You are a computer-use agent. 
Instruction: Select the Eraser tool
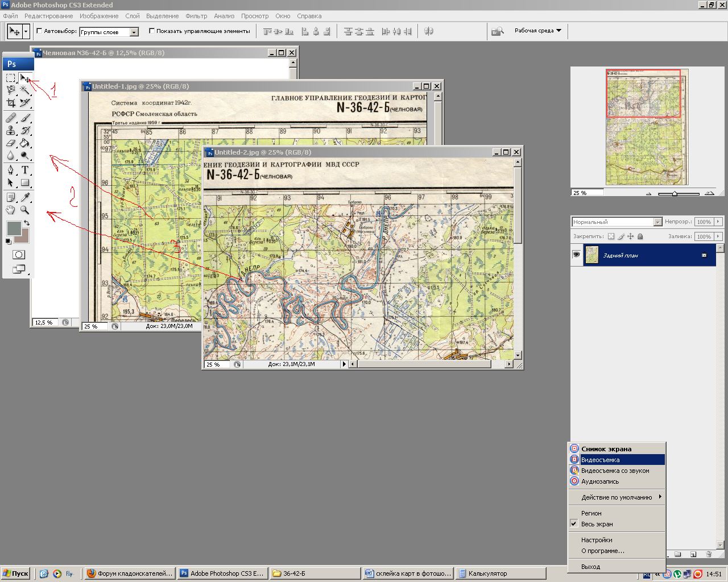(11, 143)
